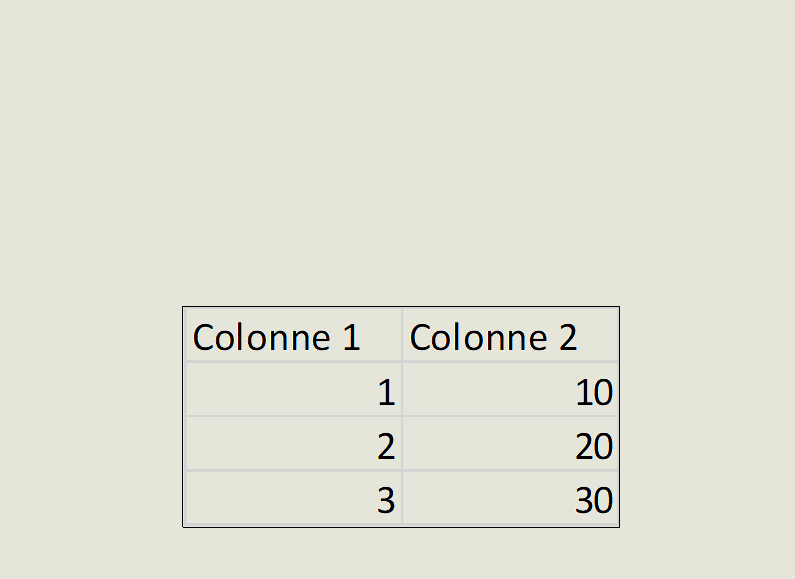Click vertical divider between cells 3 and 30
Screen dimensions: 795x579
click(402, 499)
